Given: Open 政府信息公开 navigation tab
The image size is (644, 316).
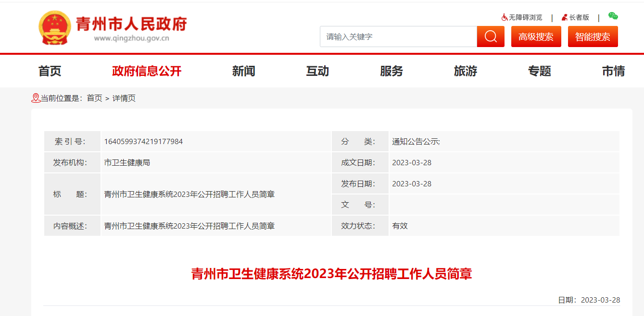Looking at the screenshot, I should tap(147, 71).
